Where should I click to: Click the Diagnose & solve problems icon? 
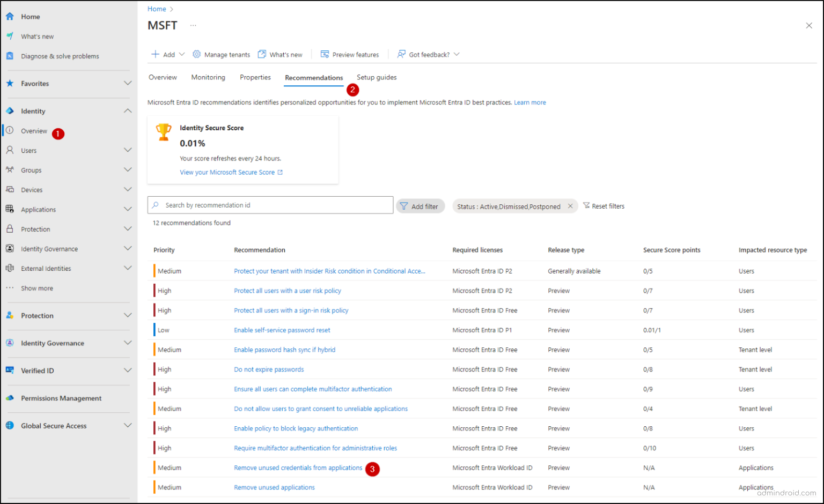9,56
